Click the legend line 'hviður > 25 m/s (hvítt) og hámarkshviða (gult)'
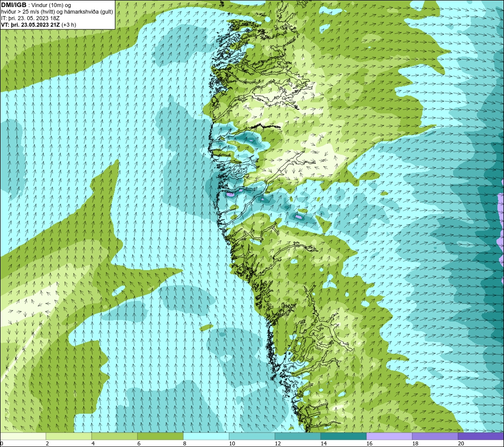 (x=57, y=12)
